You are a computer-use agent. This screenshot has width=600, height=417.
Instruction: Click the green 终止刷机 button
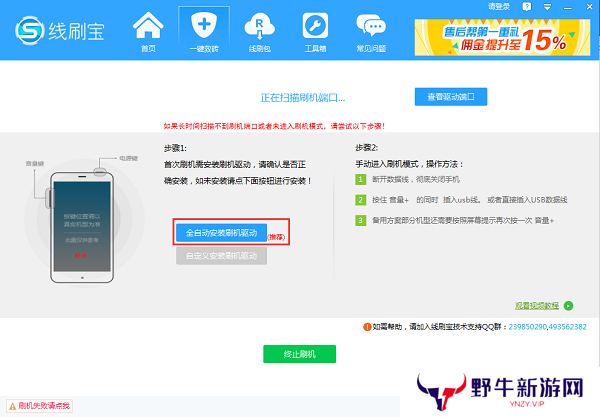300,354
